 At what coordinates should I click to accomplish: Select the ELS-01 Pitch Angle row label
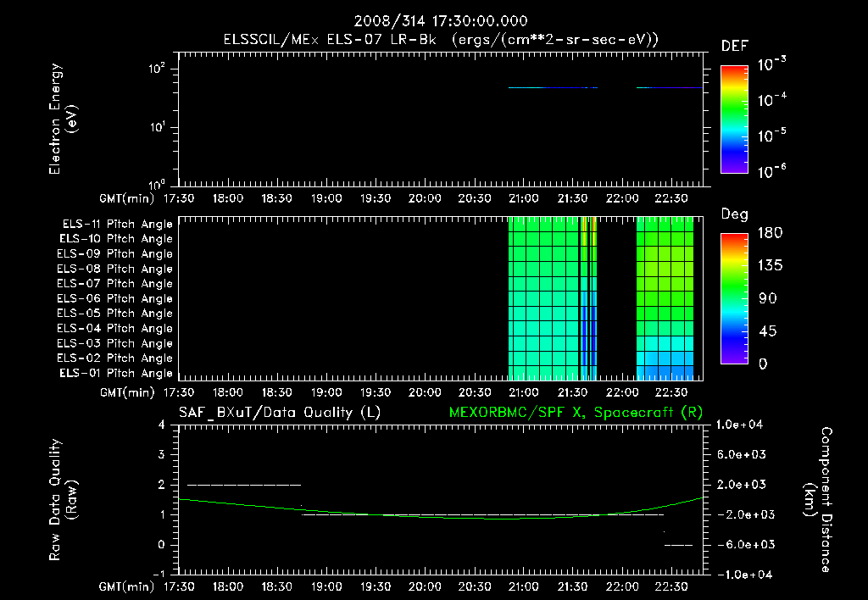click(x=116, y=374)
